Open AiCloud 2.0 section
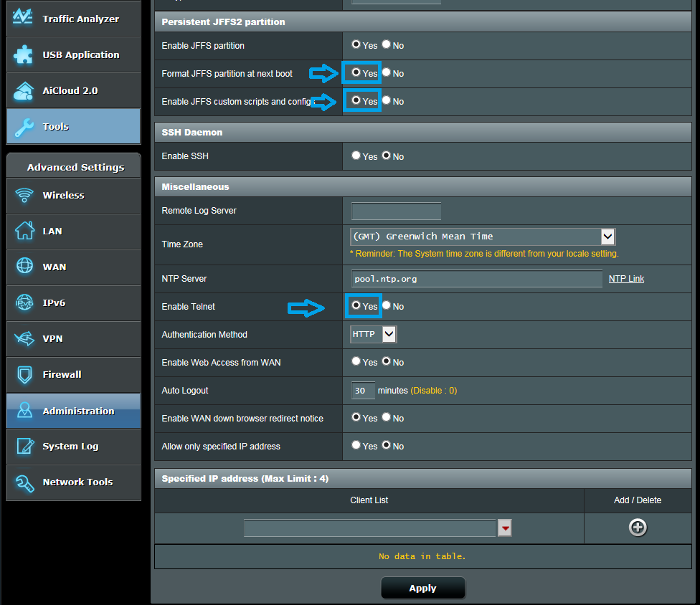This screenshot has height=605, width=700. [74, 90]
